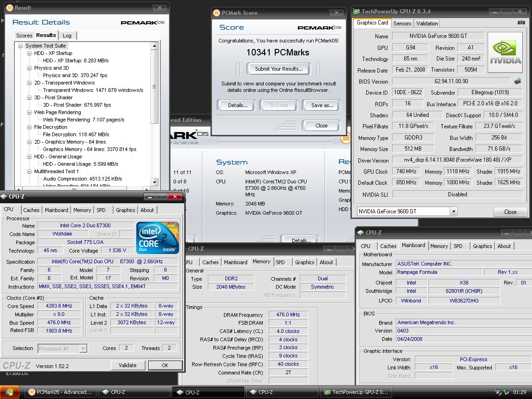The height and width of the screenshot is (399, 532).
Task: Open the GeForce 9600 GT card dropdown
Action: [x=453, y=212]
